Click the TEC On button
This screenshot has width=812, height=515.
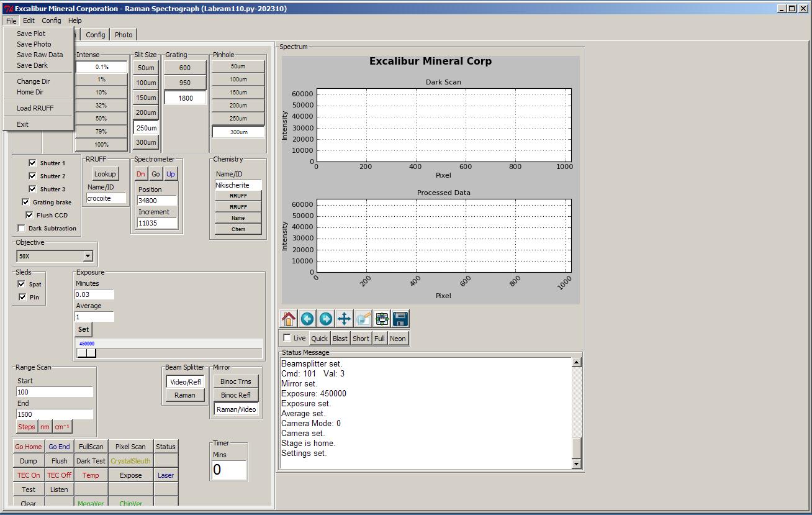[x=29, y=475]
